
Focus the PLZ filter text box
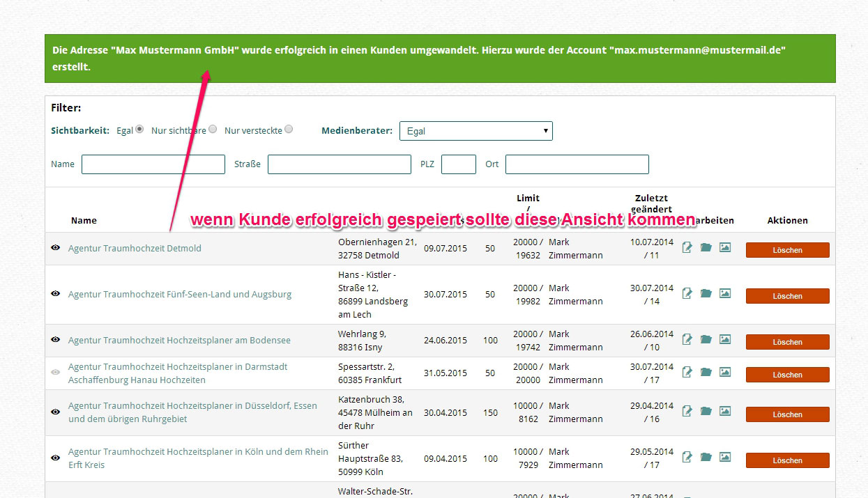coord(458,164)
